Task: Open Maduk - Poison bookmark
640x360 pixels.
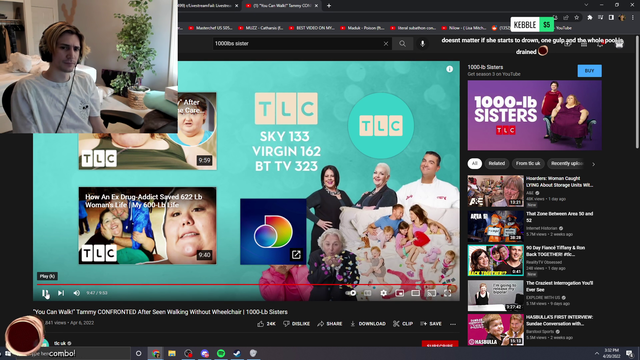Action: click(x=362, y=28)
